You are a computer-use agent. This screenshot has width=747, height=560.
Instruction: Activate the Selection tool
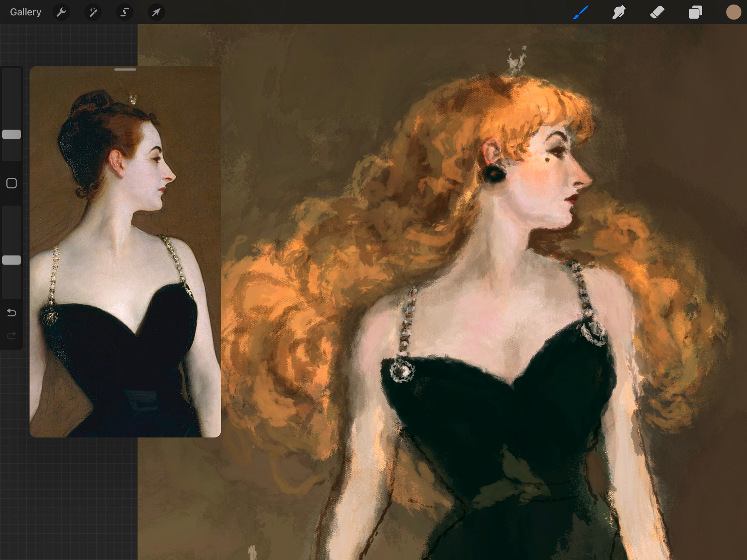click(x=124, y=12)
